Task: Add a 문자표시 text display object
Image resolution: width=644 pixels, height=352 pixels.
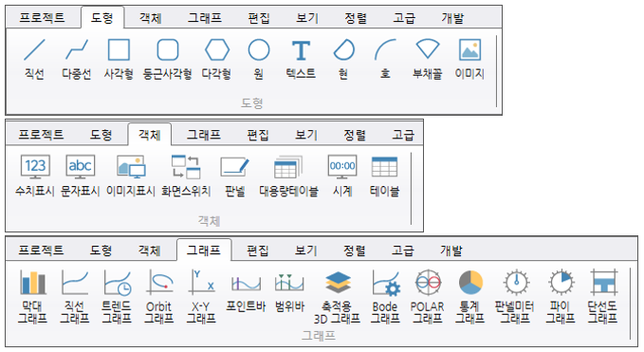Action: tap(80, 176)
